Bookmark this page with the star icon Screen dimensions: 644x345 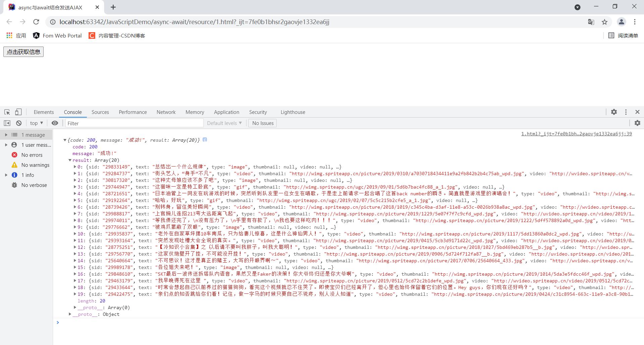point(604,22)
